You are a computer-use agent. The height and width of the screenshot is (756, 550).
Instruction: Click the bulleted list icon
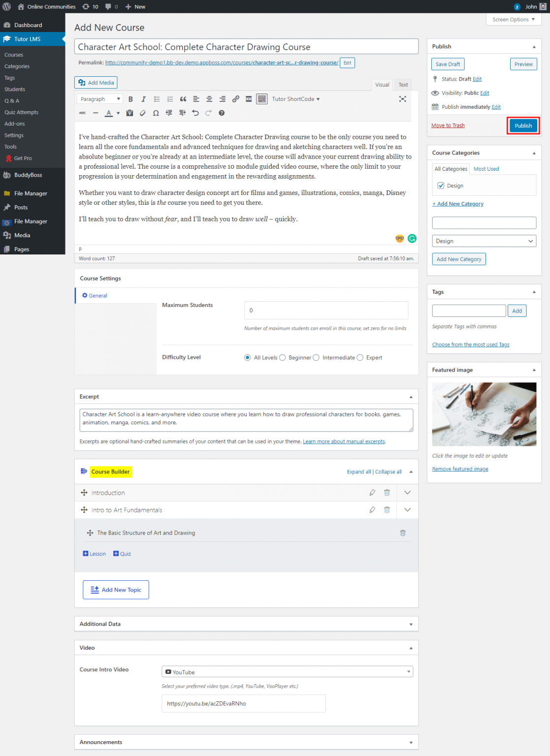[157, 99]
